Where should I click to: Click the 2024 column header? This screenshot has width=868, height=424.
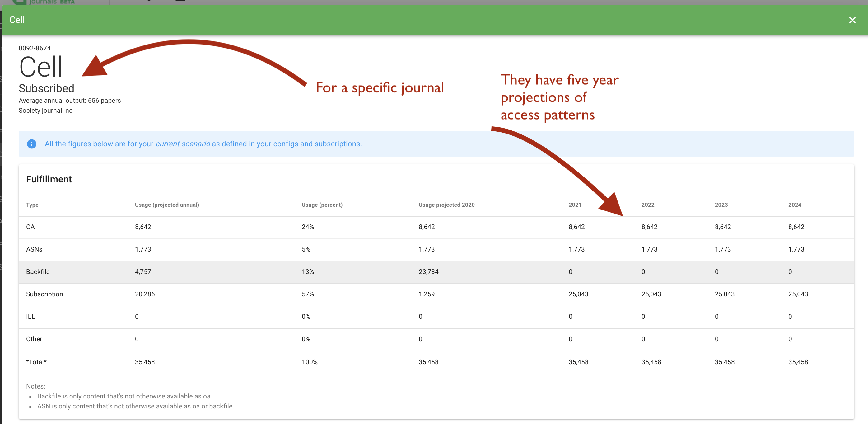(x=794, y=205)
